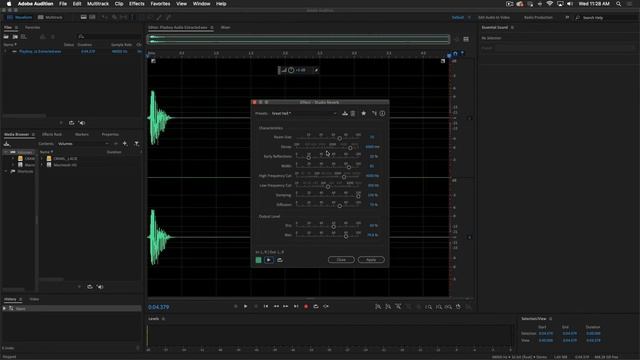640x360 pixels.
Task: Select the Properties tab
Action: pyautogui.click(x=110, y=134)
